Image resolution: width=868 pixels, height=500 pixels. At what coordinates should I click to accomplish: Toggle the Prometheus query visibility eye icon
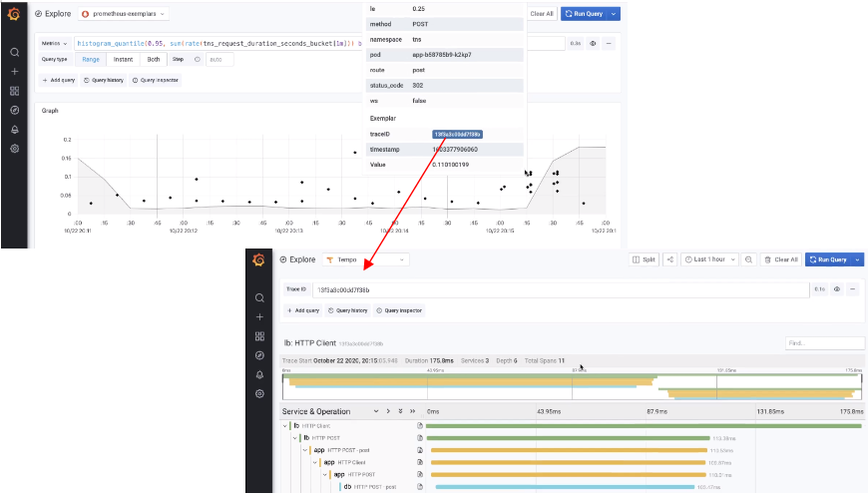point(593,43)
